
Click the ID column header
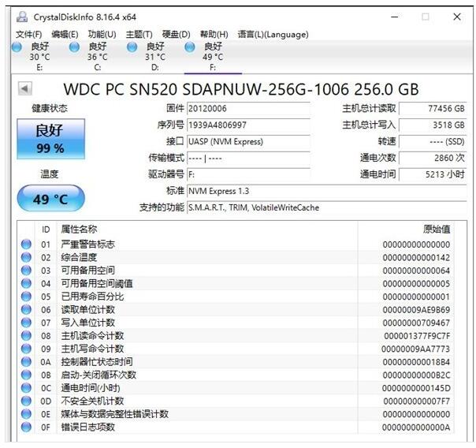(46, 230)
